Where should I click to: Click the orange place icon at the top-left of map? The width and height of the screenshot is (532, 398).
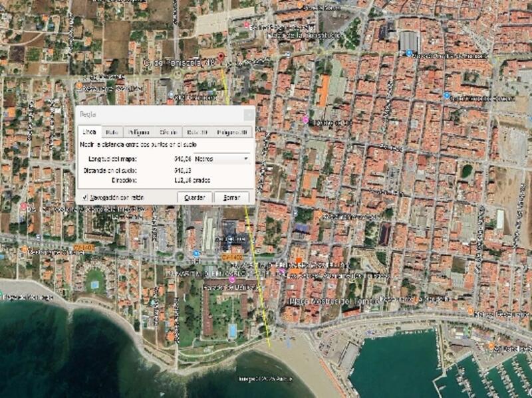tap(79, 86)
